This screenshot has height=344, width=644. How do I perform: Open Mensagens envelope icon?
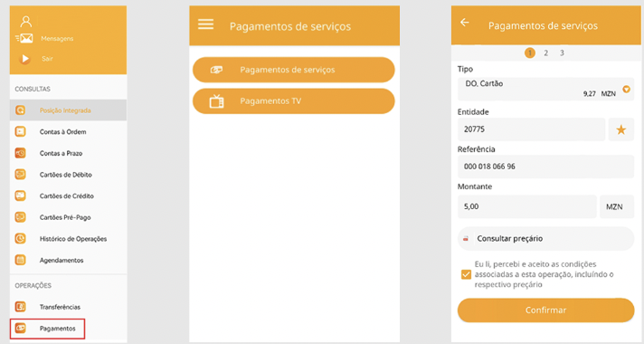[x=24, y=39]
